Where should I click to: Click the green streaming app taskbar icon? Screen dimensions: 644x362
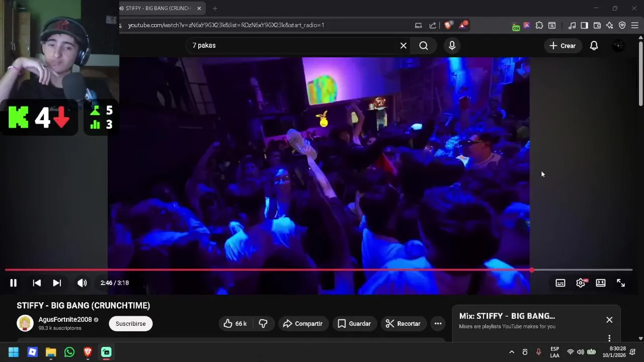click(107, 352)
